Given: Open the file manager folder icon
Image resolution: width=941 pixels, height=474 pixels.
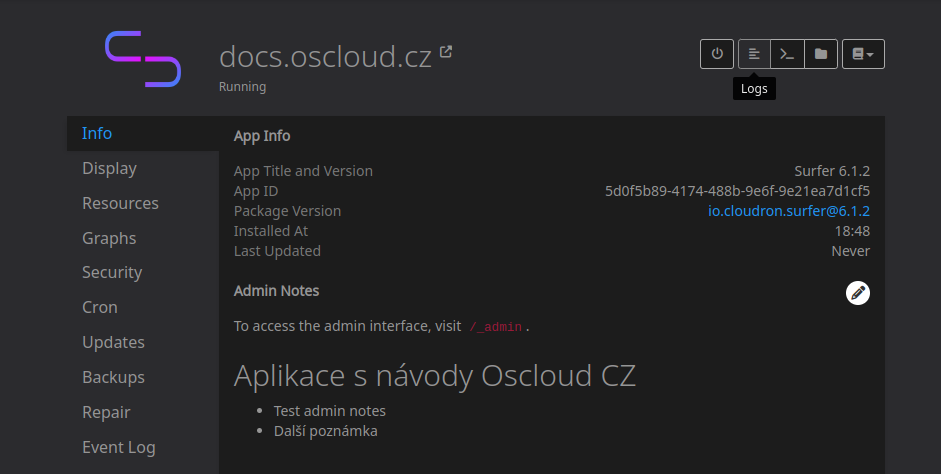Looking at the screenshot, I should point(821,54).
